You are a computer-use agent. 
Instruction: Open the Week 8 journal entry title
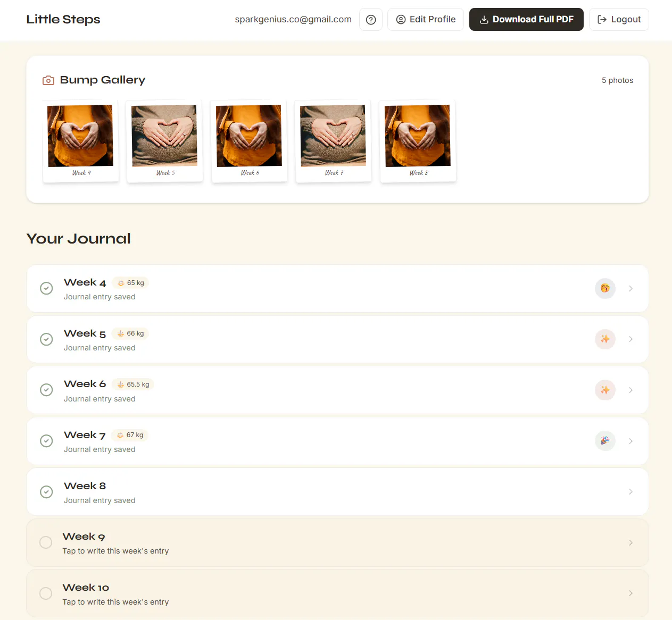tap(85, 486)
